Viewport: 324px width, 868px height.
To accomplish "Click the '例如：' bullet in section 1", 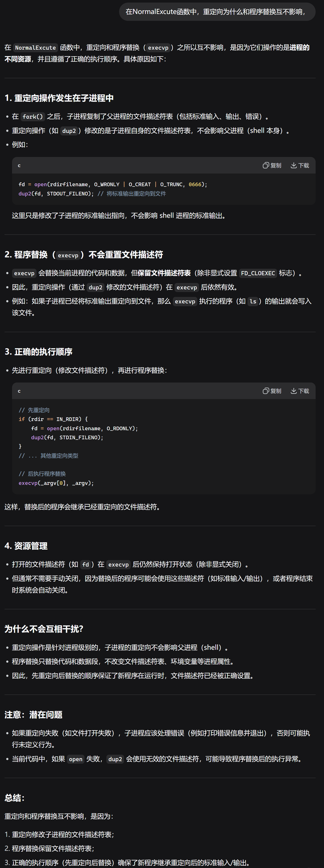I will (x=20, y=144).
